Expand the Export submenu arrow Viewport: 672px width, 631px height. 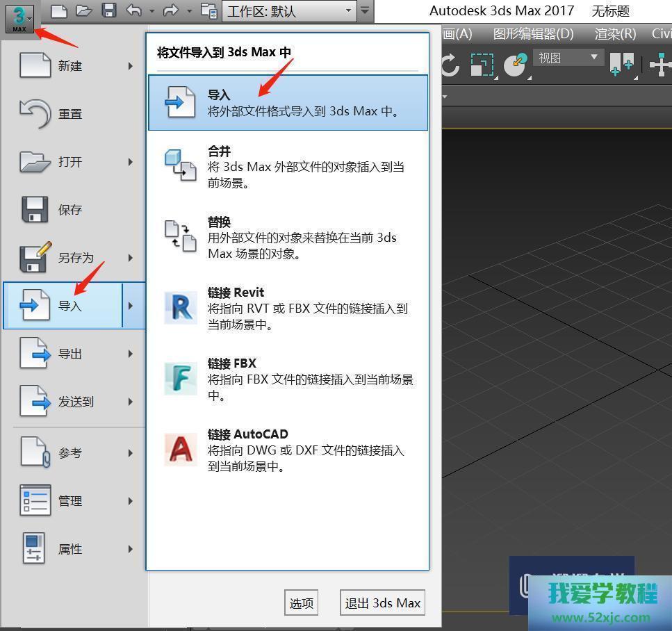130,354
